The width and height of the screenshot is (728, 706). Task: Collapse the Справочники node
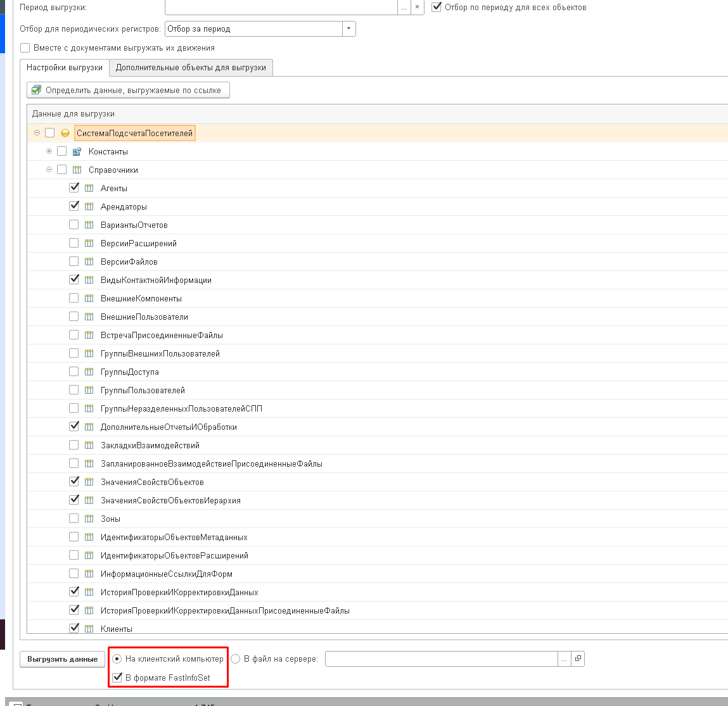49,170
